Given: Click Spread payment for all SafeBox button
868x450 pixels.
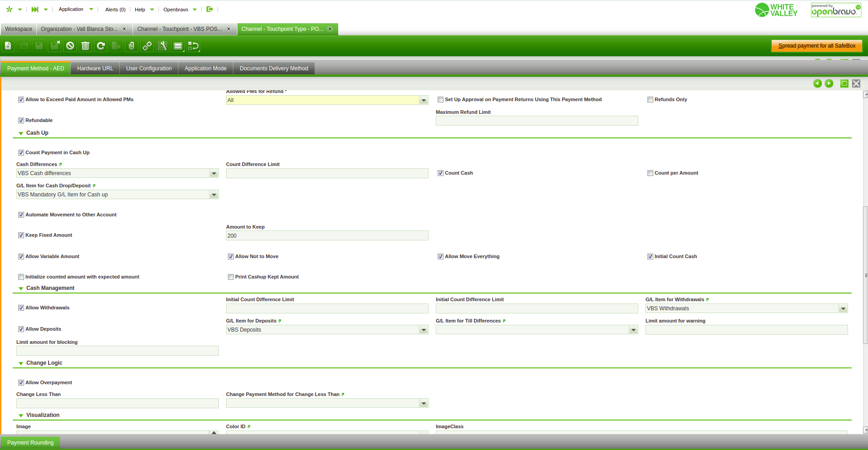Looking at the screenshot, I should pos(816,46).
